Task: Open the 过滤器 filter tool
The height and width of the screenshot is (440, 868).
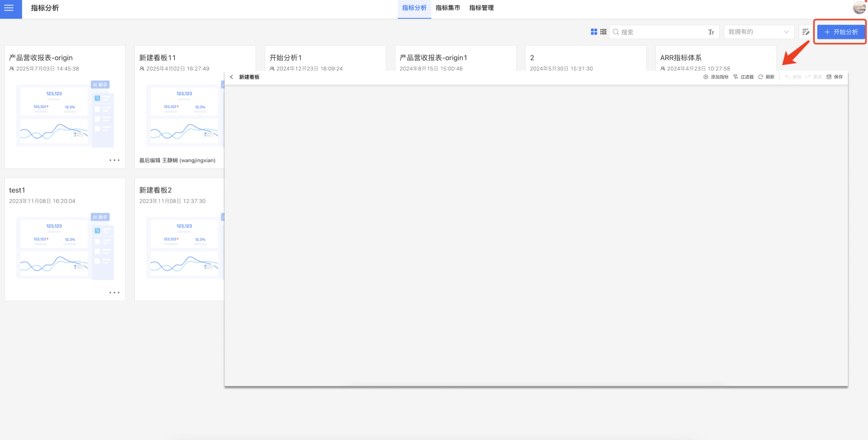Action: click(743, 77)
